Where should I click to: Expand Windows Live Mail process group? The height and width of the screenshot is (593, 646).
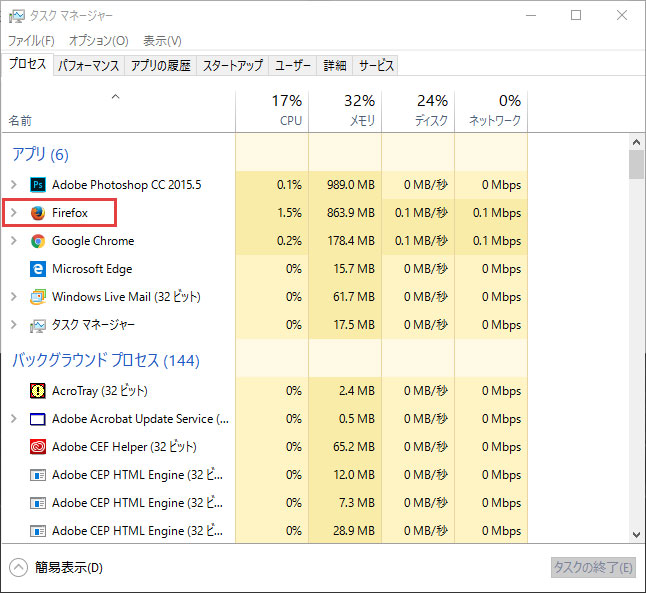[14, 296]
